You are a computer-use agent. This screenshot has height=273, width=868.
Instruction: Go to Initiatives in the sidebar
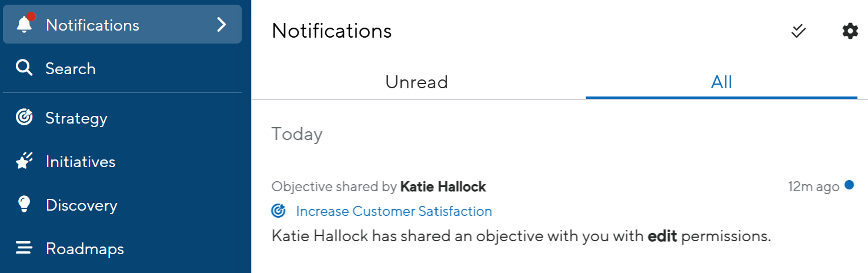pyautogui.click(x=81, y=162)
